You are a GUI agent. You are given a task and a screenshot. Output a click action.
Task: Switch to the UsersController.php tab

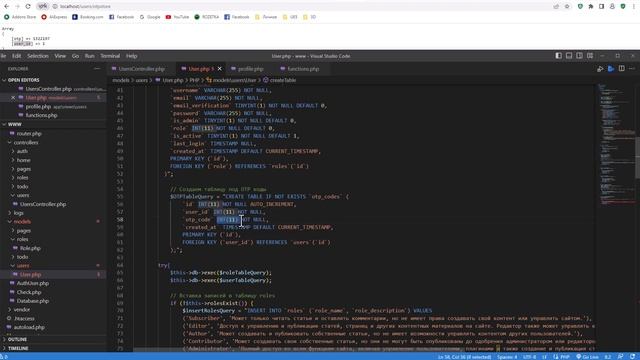coord(141,69)
